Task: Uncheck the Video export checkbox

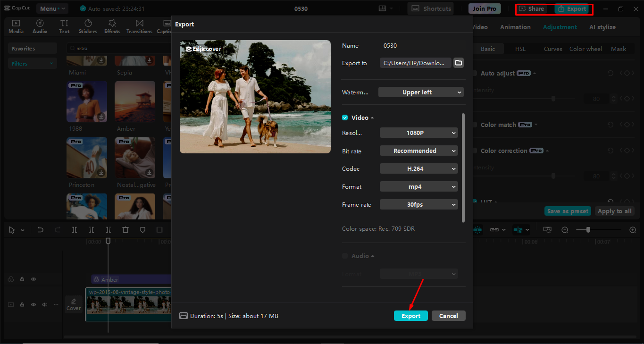Action: (345, 117)
